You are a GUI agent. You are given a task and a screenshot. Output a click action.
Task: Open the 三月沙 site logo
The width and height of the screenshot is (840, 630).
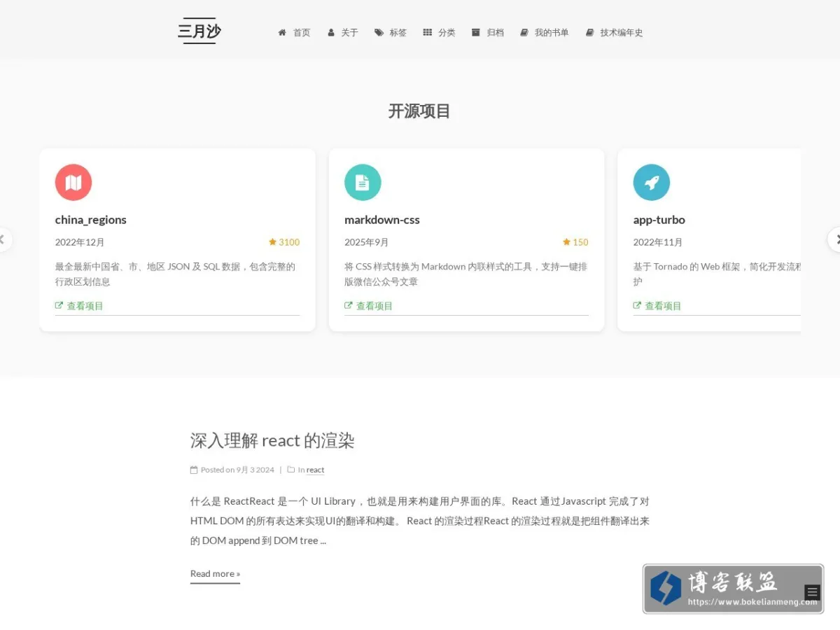tap(199, 31)
